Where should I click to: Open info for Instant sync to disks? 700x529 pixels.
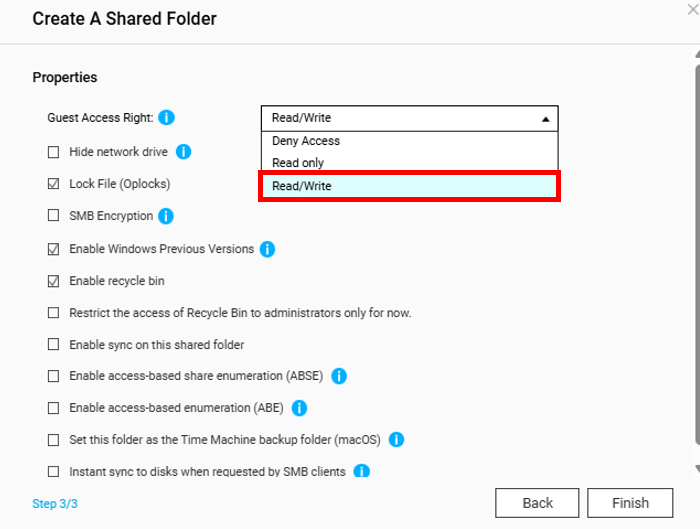362,471
